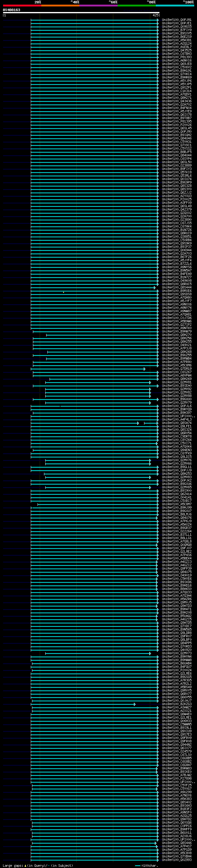197x868 pixels.
Task: Open hit UniRef100_Q09GS5
Action: pos(177,26)
